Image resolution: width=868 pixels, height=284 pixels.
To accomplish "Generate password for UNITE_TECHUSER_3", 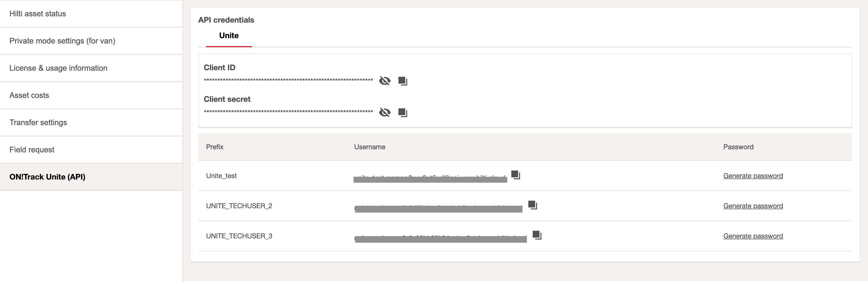I will (x=753, y=236).
